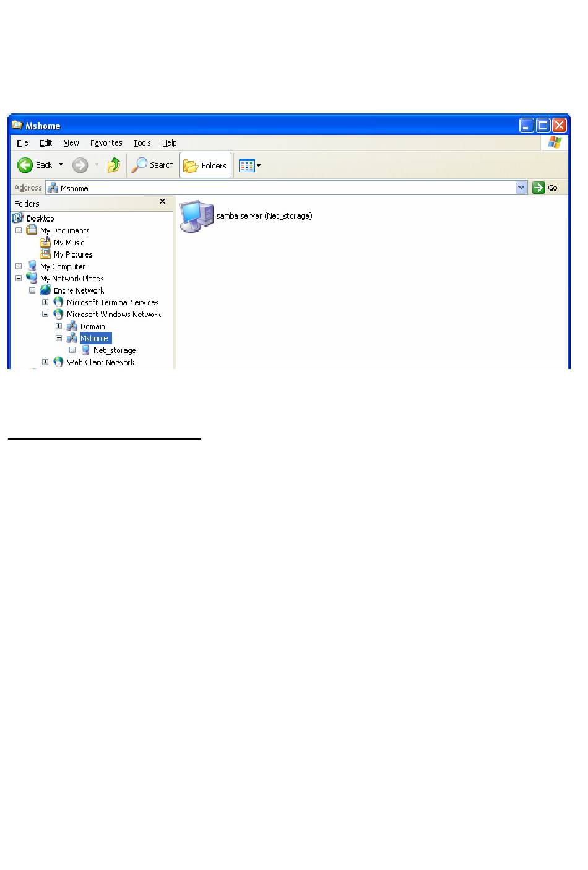The image size is (588, 870).
Task: Expand the Net_storage tree node
Action: [72, 350]
